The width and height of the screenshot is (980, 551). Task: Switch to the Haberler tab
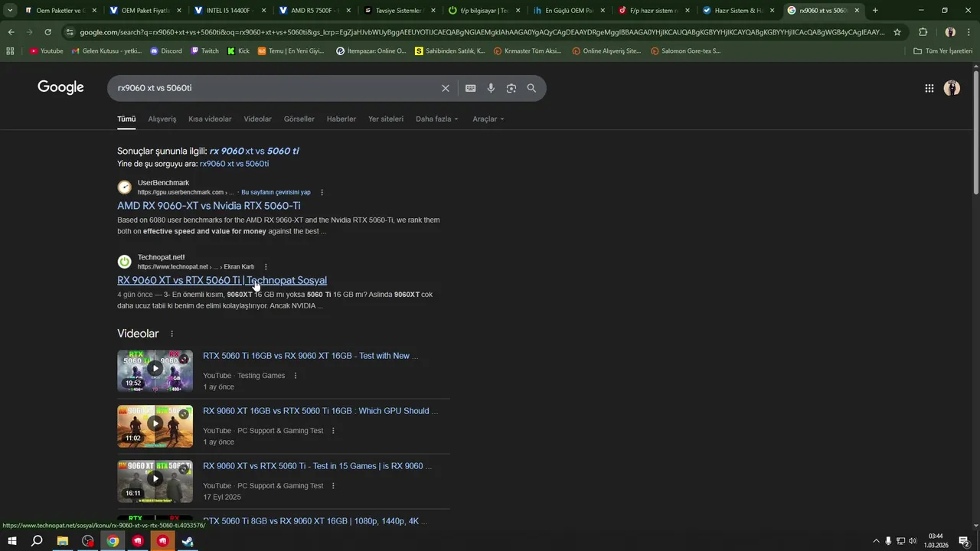[341, 119]
